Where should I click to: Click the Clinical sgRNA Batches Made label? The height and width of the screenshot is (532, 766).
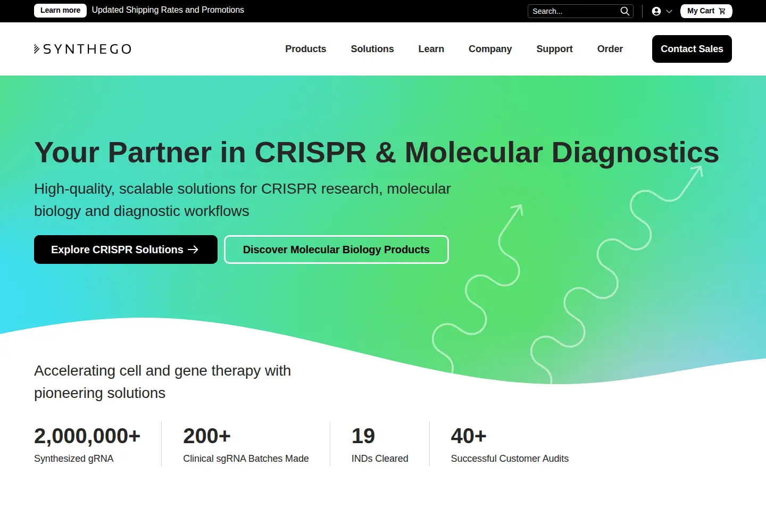tap(246, 459)
